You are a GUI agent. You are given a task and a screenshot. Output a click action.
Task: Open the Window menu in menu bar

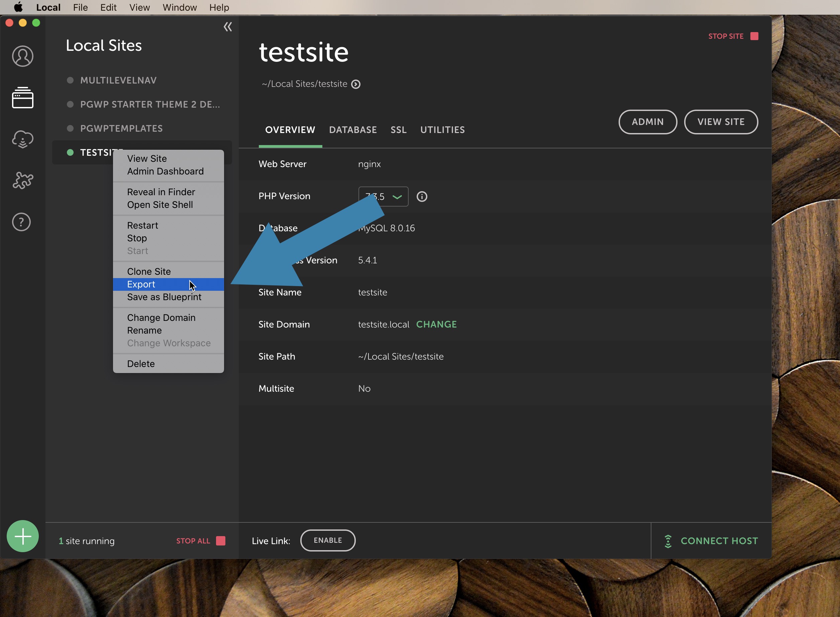pyautogui.click(x=179, y=7)
